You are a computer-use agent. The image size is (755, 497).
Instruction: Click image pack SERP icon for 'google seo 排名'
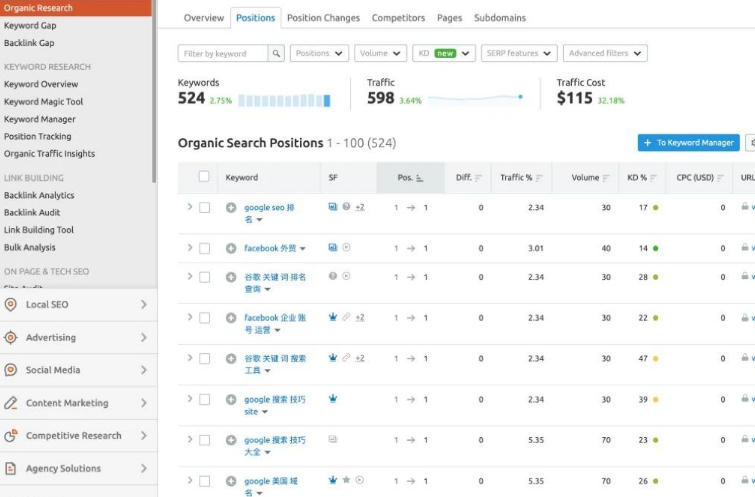tap(333, 207)
